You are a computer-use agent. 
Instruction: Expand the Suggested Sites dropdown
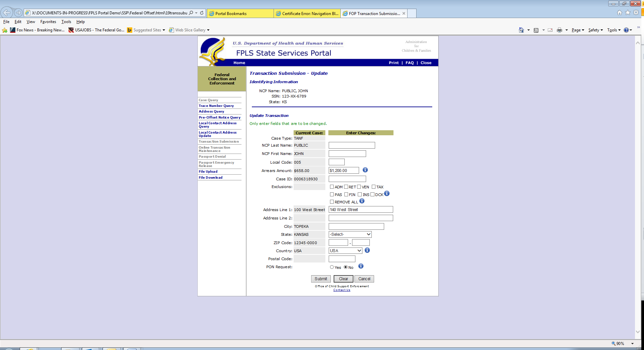pyautogui.click(x=164, y=30)
